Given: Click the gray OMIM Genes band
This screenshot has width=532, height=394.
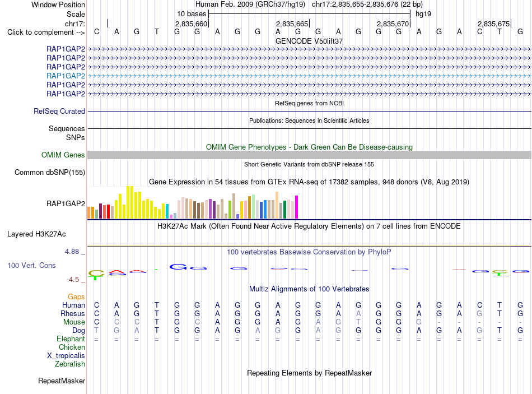Looking at the screenshot, I should [309, 155].
